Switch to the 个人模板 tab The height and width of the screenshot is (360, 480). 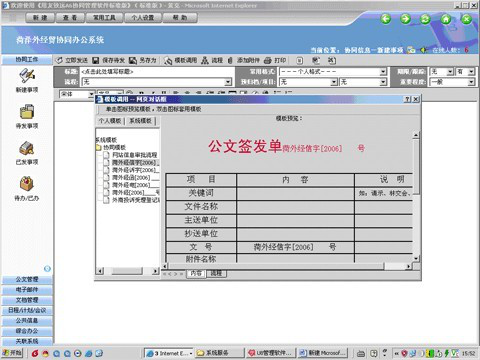(x=110, y=121)
